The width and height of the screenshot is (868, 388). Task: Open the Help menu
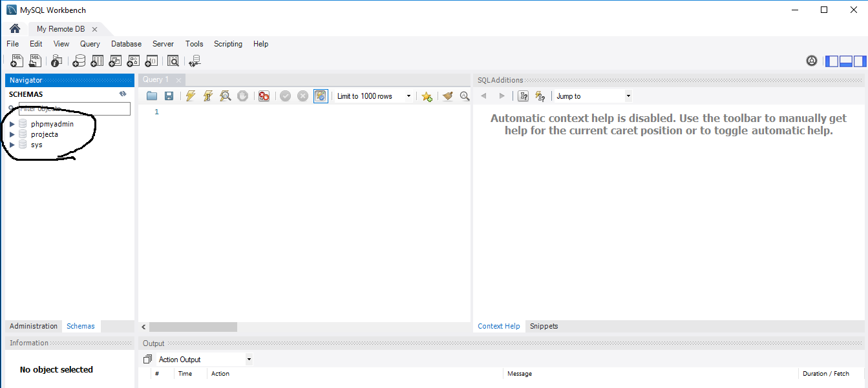coord(260,44)
